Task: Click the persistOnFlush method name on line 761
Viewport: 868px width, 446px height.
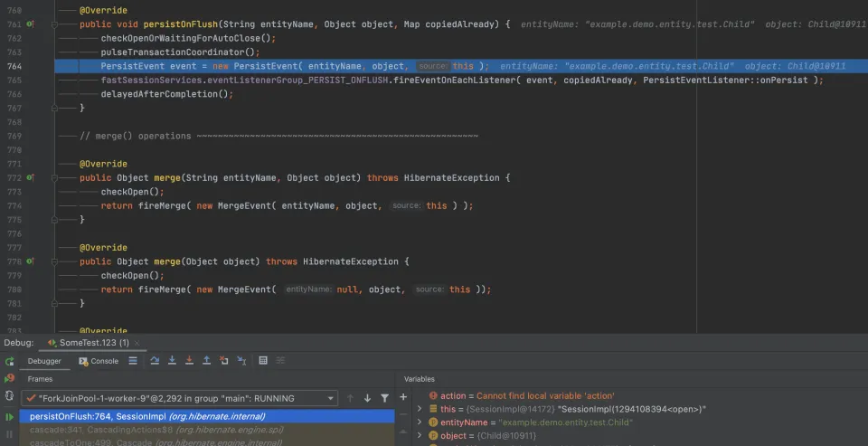Action: (x=180, y=24)
